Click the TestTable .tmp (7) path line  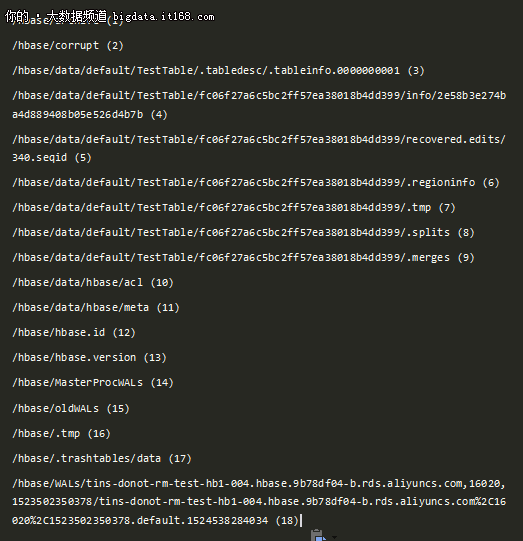[234, 208]
